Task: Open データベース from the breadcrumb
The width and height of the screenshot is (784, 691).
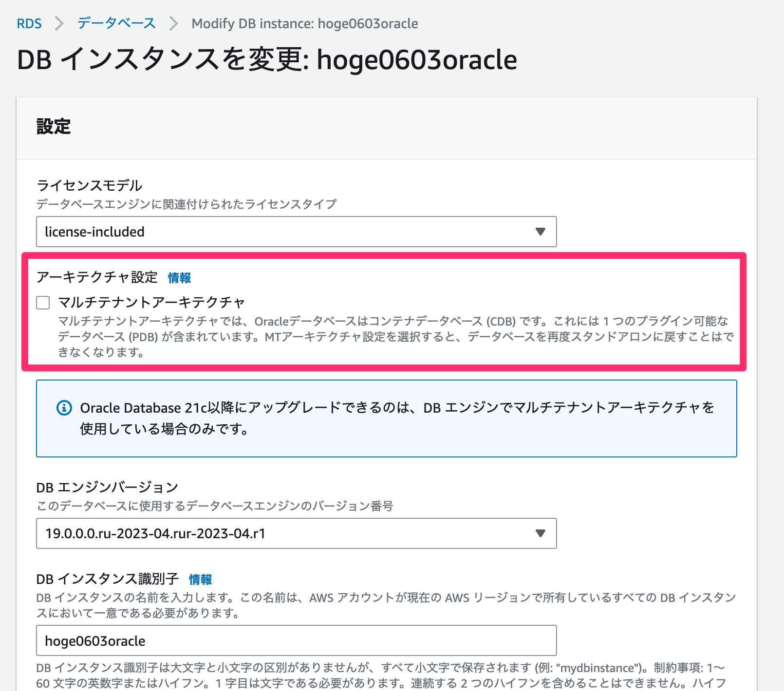Action: pos(115,23)
